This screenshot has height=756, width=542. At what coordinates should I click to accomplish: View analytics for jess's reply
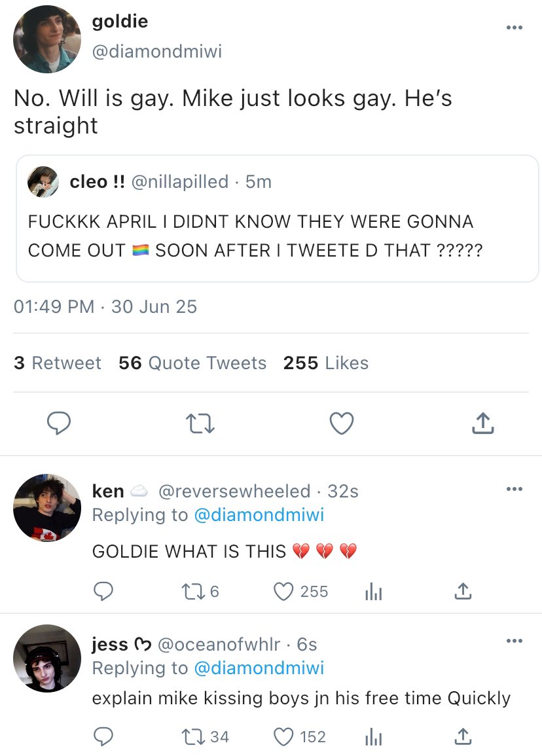point(372,737)
